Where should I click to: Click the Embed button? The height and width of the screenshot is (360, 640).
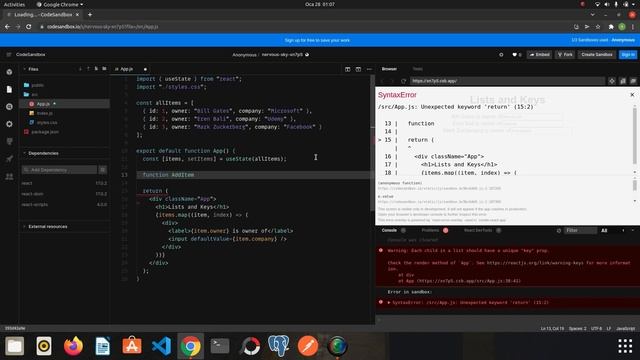click(540, 54)
